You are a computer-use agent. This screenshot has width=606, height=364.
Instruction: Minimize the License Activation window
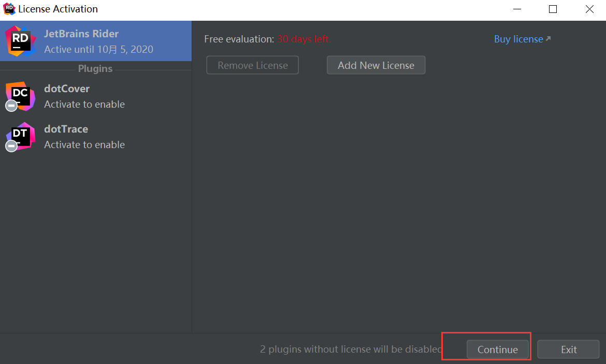coord(517,9)
